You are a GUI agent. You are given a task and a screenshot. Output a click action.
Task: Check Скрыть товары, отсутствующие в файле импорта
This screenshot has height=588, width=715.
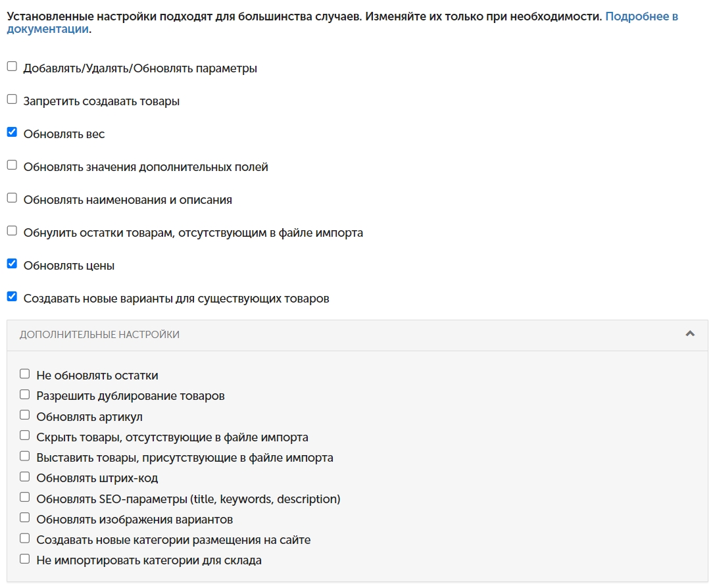click(24, 435)
